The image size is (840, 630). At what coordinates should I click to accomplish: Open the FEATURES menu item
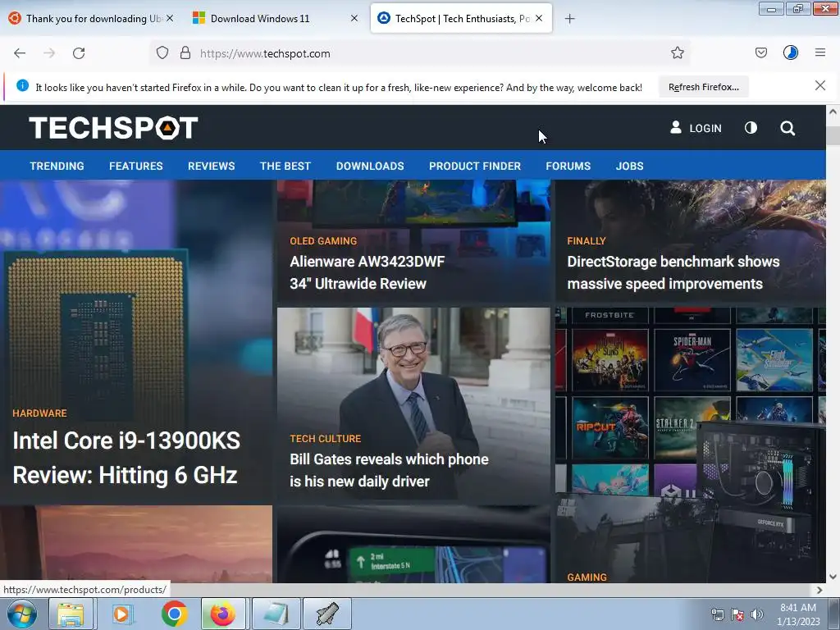point(136,166)
